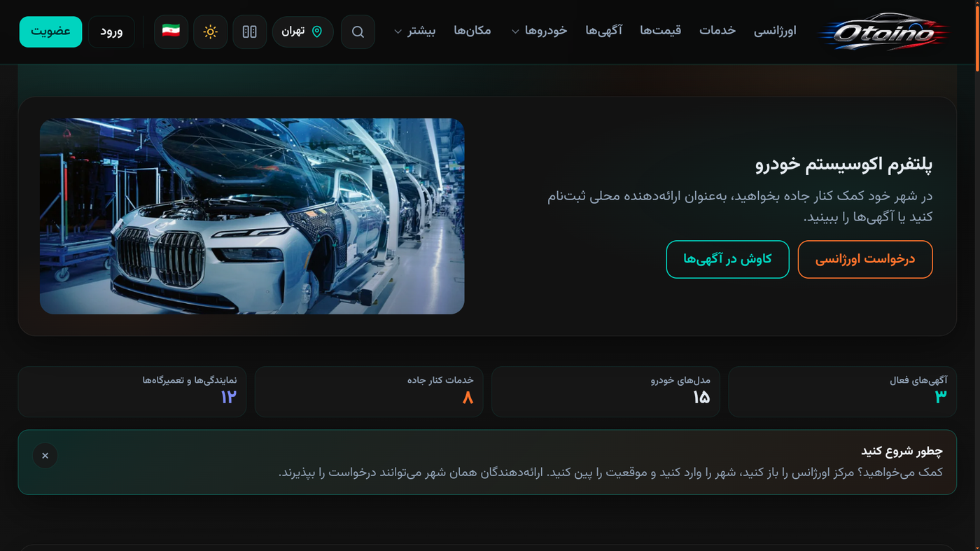Open the خدمات menu item
Image resolution: width=980 pixels, height=551 pixels.
point(717,31)
